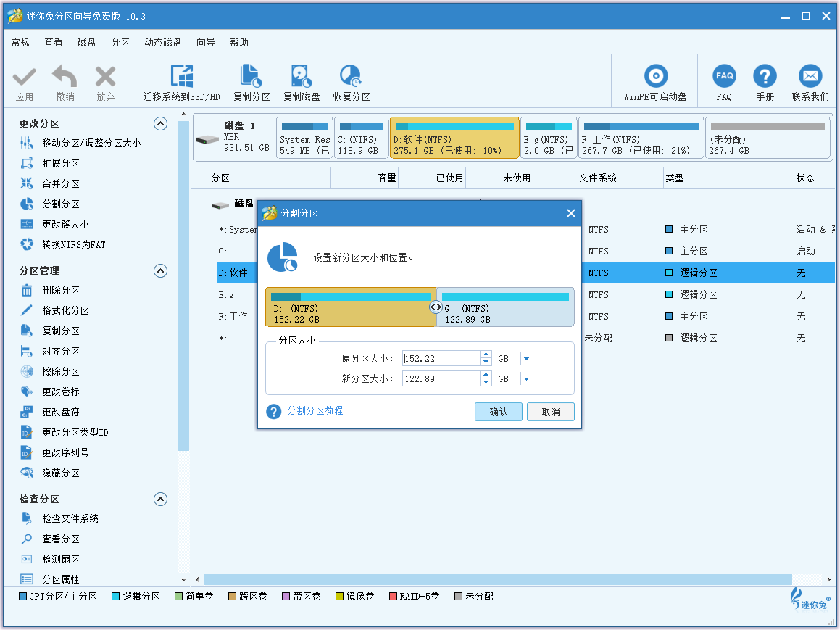Select 更改簇大小 in the sidebar

coord(65,225)
